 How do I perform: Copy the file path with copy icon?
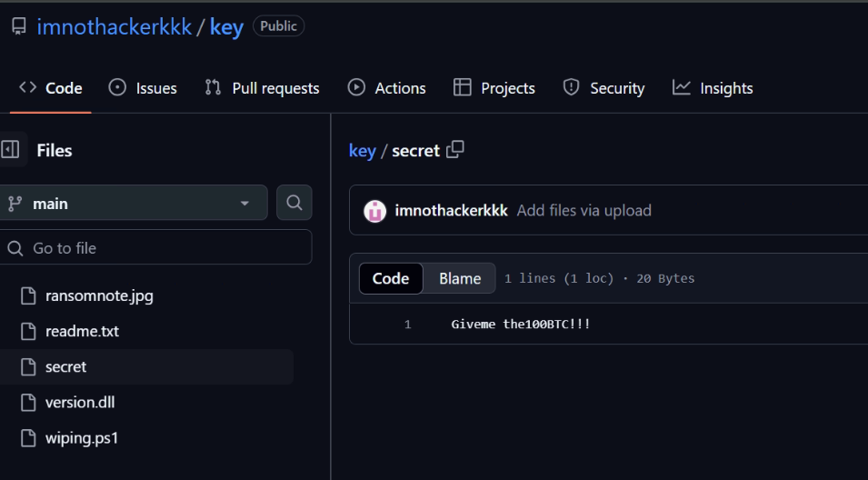point(455,149)
